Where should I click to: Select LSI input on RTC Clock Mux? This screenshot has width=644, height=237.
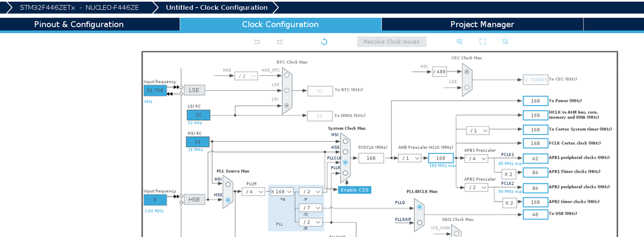click(x=287, y=106)
